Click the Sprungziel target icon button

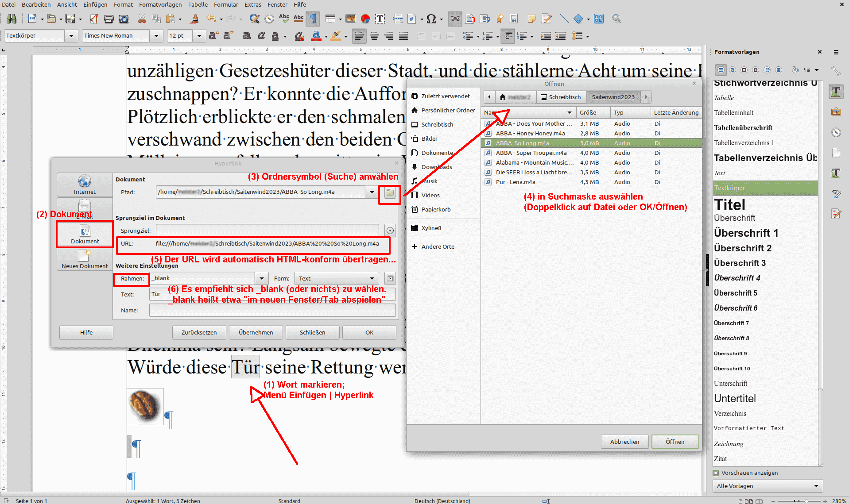pos(390,231)
